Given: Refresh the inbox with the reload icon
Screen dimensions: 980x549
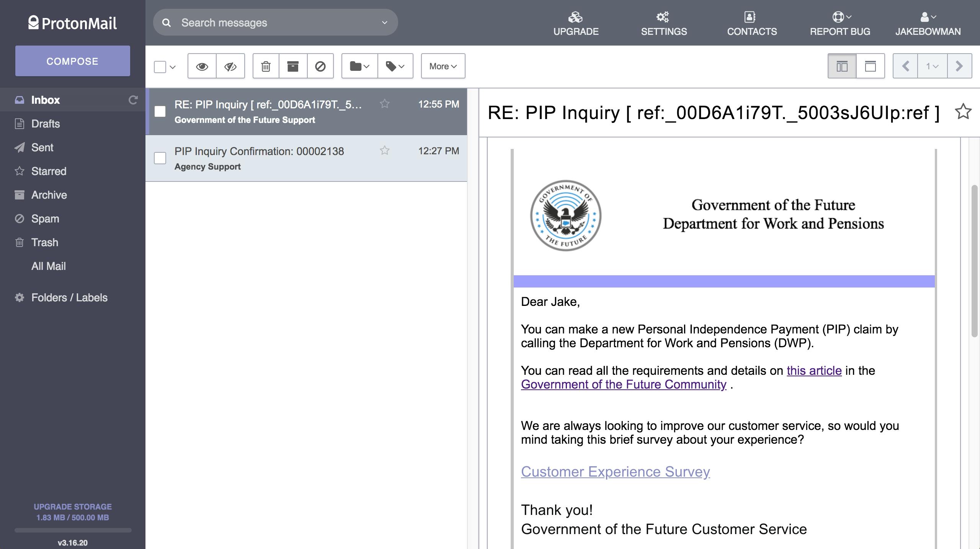Looking at the screenshot, I should pyautogui.click(x=133, y=100).
